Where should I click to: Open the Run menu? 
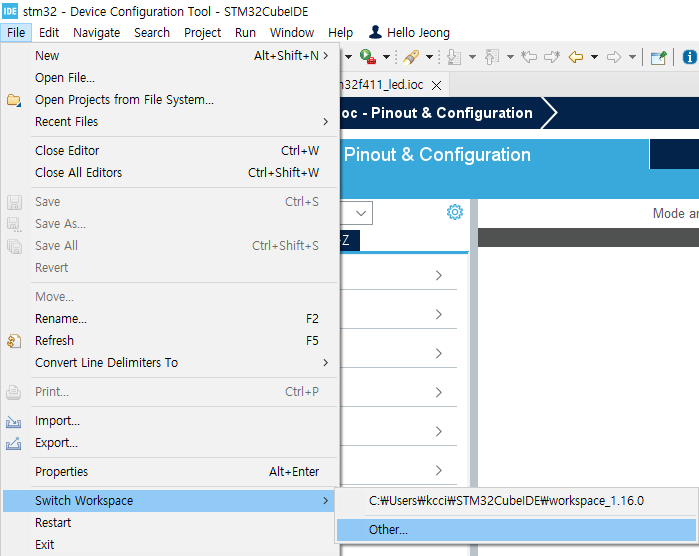[x=245, y=33]
